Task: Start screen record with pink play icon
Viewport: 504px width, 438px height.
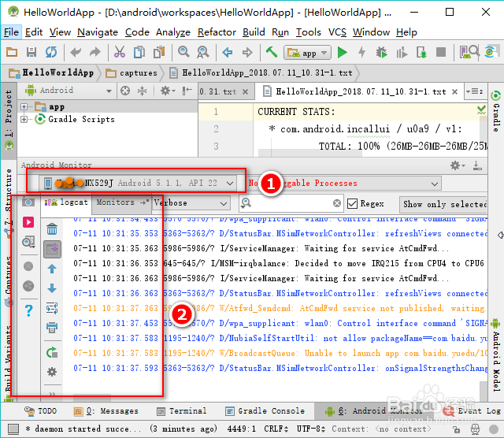Action: [28, 222]
